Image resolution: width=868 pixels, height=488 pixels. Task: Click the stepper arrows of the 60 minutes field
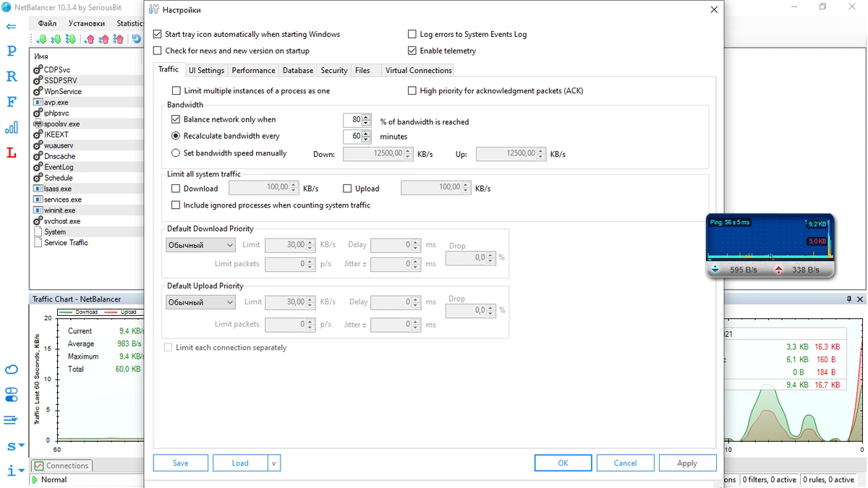(x=366, y=136)
